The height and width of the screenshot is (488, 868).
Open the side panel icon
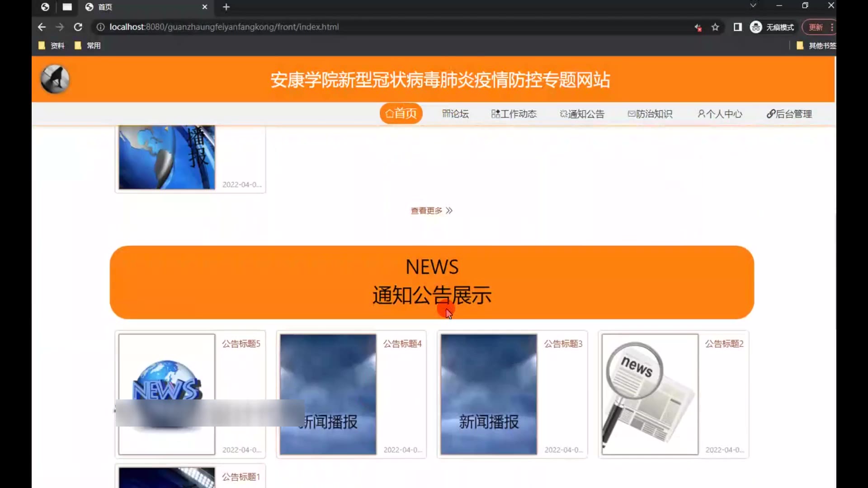click(738, 27)
